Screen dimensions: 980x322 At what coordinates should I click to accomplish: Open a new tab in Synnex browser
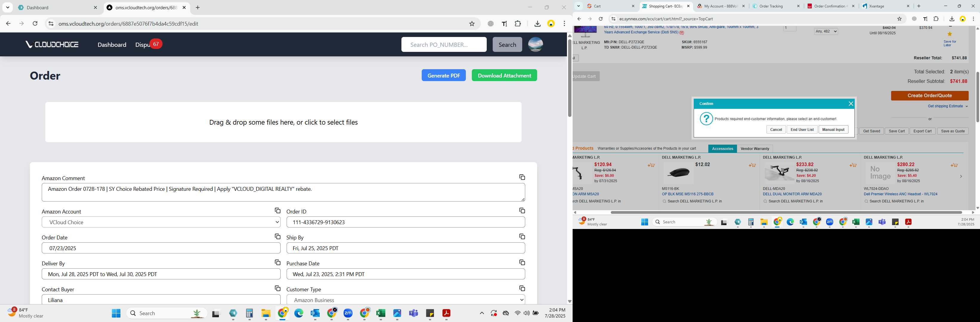[919, 6]
